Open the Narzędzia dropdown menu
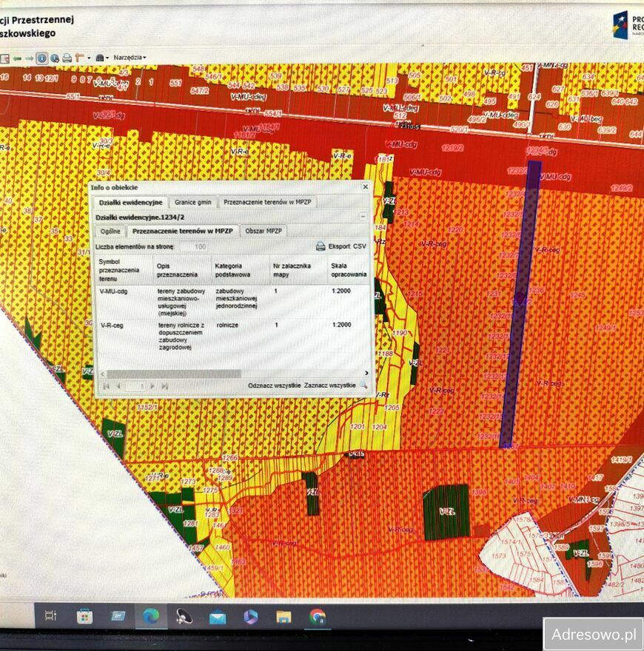This screenshot has width=644, height=651. [130, 58]
